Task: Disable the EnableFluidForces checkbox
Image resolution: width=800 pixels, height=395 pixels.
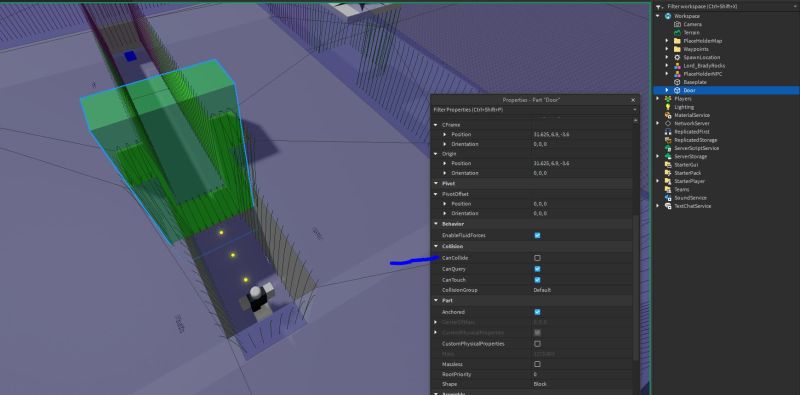Action: click(x=537, y=235)
